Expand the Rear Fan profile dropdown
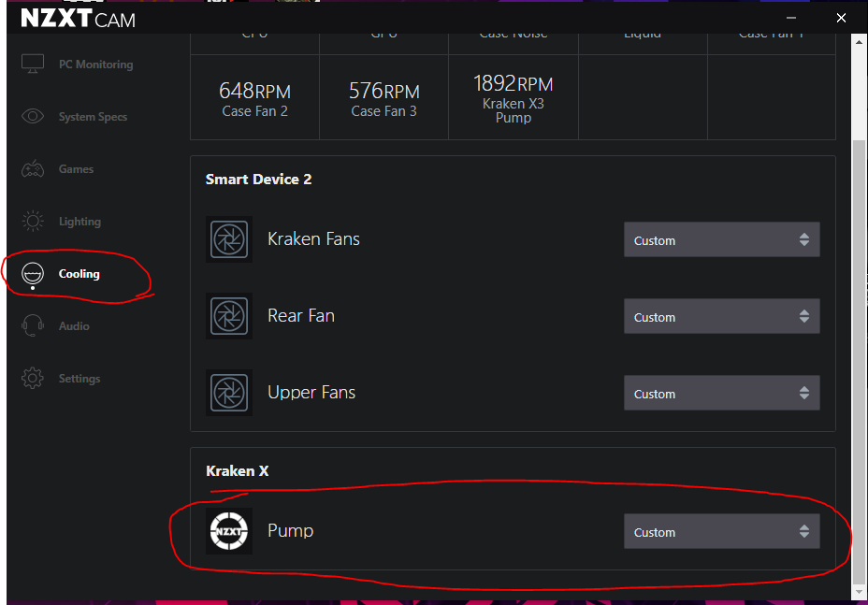The width and height of the screenshot is (868, 605). tap(721, 317)
